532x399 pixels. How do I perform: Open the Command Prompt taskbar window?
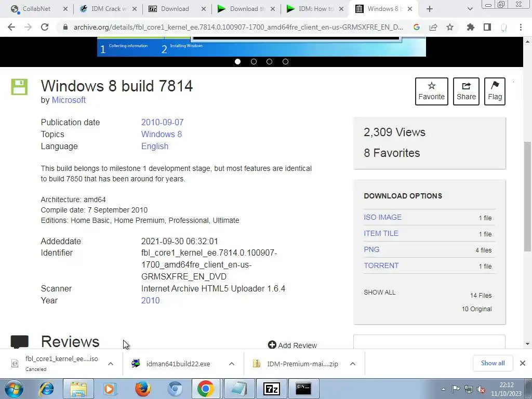(303, 389)
